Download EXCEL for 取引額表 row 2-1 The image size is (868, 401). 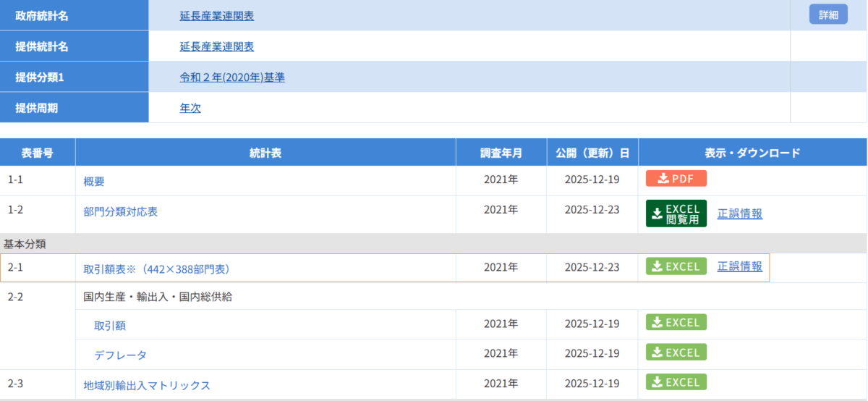coord(676,266)
